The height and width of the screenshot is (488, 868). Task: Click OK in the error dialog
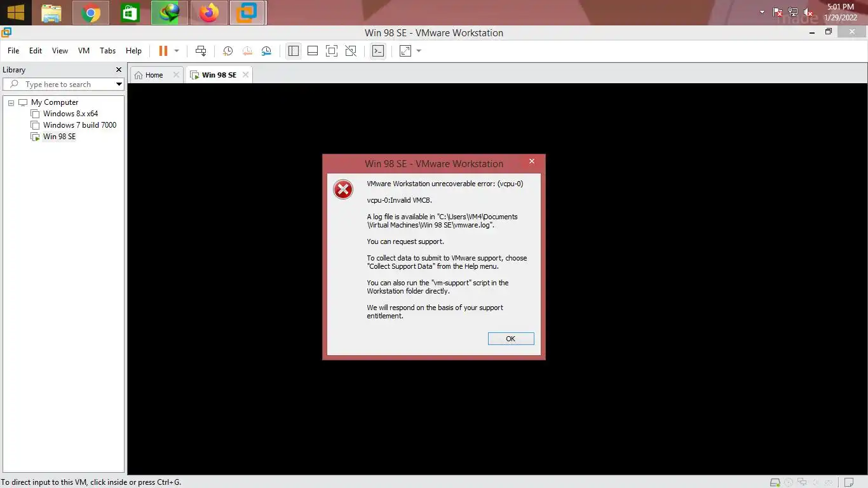pyautogui.click(x=510, y=339)
